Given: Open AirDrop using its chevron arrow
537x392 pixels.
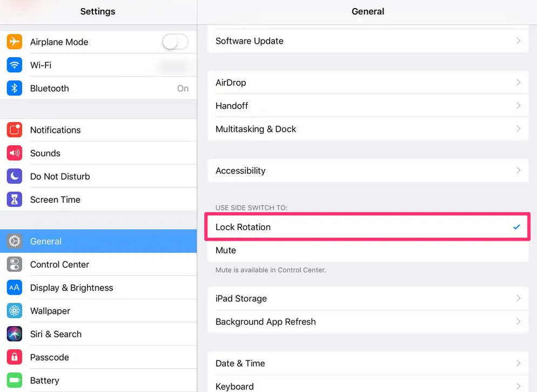Looking at the screenshot, I should [x=518, y=83].
